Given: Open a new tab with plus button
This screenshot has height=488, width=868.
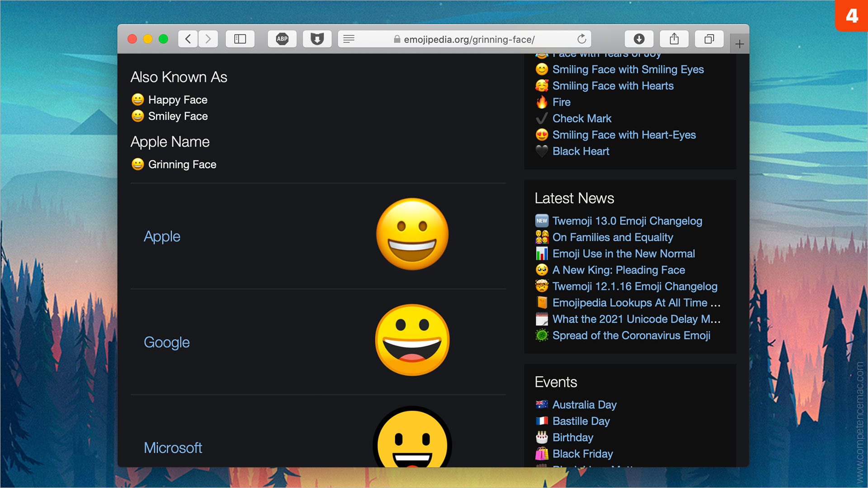Looking at the screenshot, I should (x=740, y=44).
